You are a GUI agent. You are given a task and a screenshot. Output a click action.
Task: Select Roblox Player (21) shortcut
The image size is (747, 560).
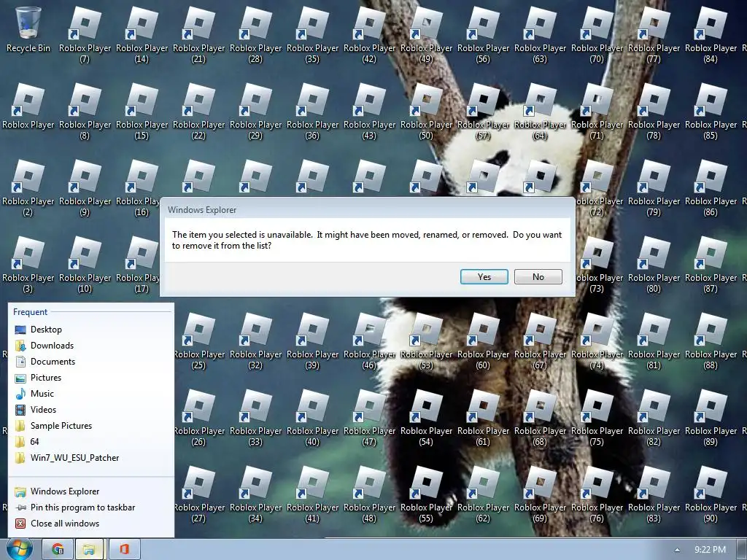pyautogui.click(x=198, y=34)
